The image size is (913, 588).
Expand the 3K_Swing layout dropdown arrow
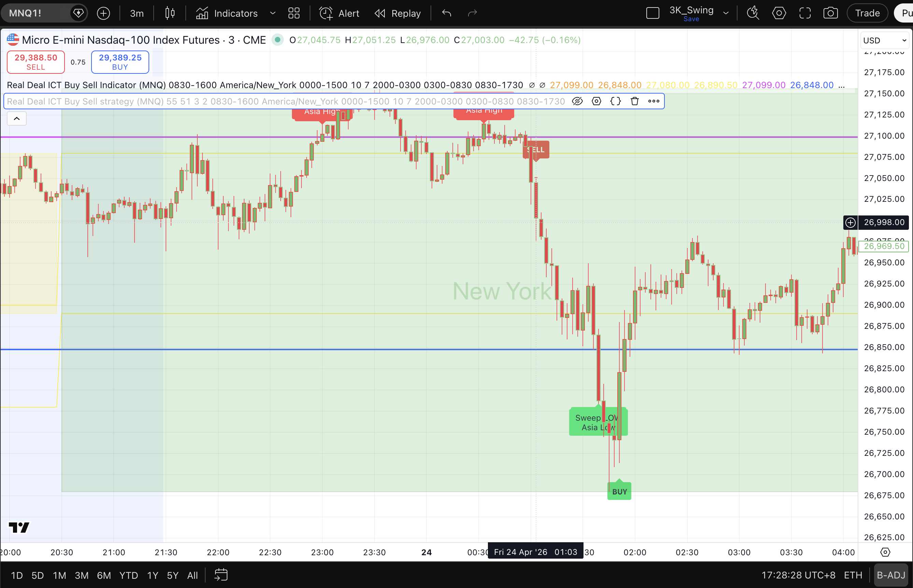click(x=726, y=13)
